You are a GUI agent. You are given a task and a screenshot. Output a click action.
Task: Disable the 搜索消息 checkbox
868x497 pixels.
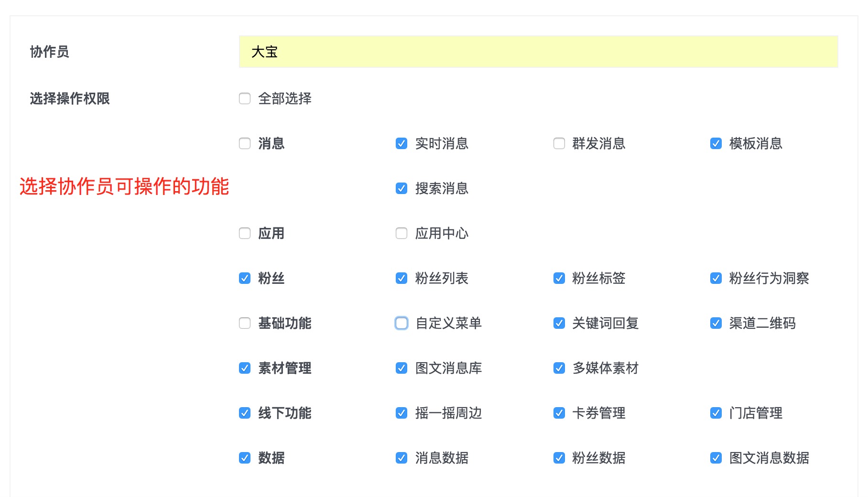point(401,189)
